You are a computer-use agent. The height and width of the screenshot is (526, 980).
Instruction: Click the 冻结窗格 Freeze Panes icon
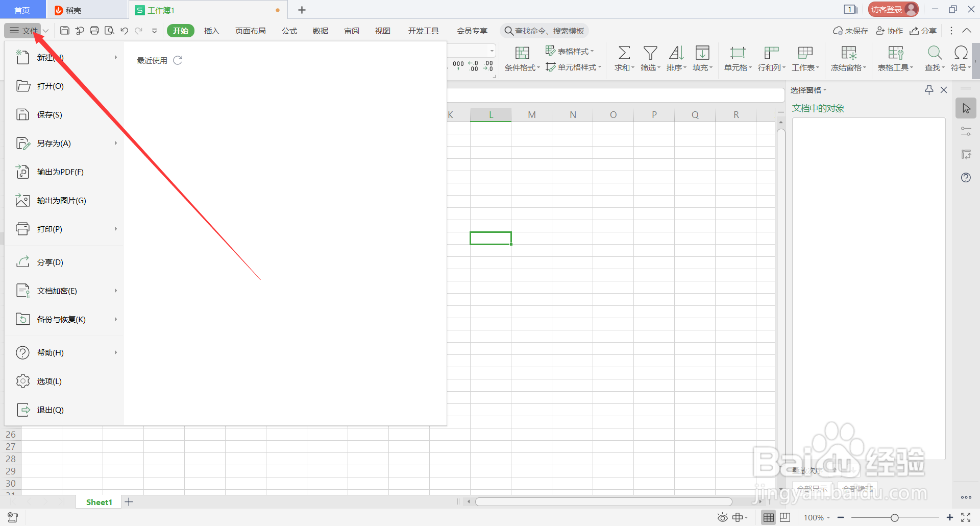[x=847, y=58]
